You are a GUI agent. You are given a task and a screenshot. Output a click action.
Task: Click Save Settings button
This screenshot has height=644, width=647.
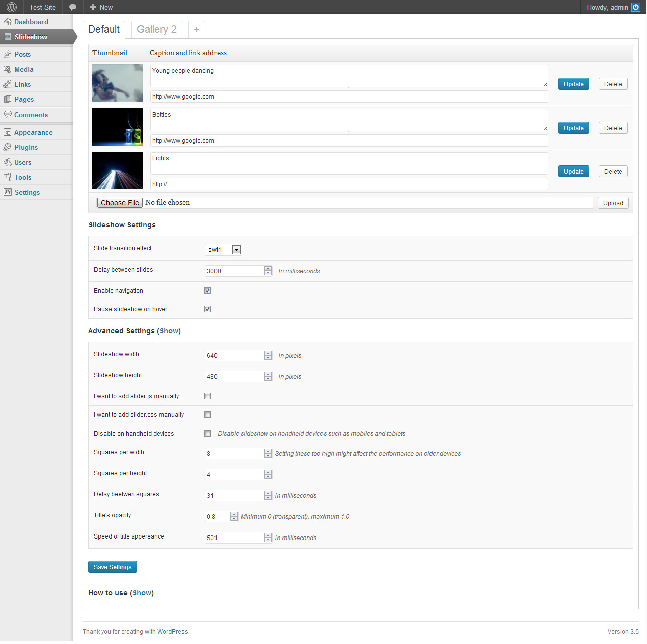pyautogui.click(x=113, y=567)
